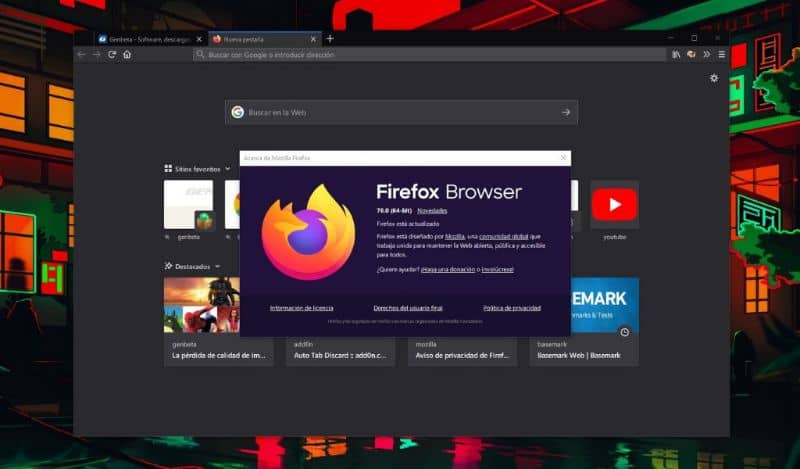Click the Firefox logo in About dialog
This screenshot has width=800, height=469.
(x=308, y=232)
